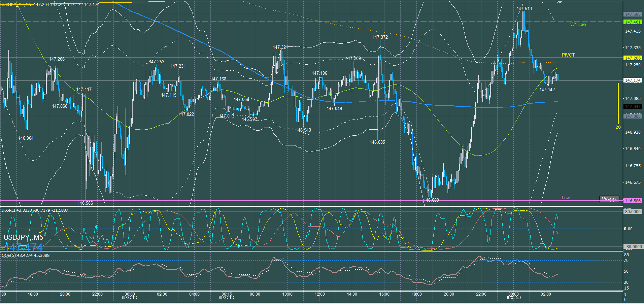Click the yellow 147.286 pivot price tag

coord(633,58)
